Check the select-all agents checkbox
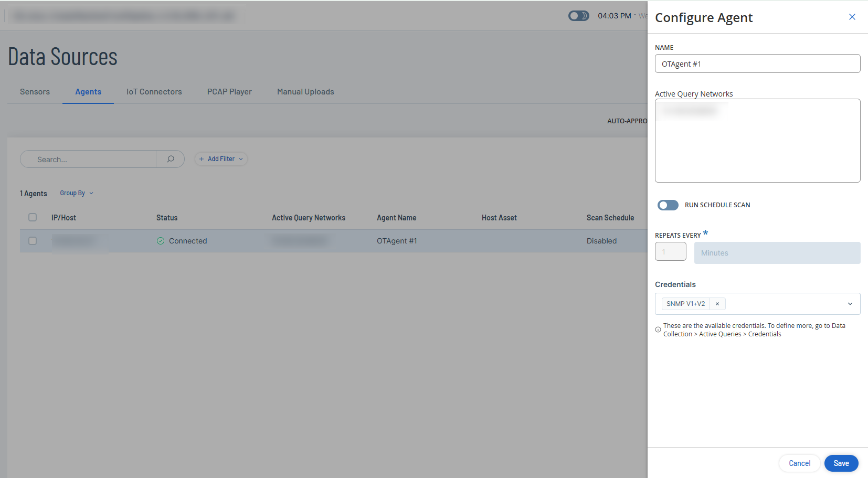This screenshot has width=868, height=478. pyautogui.click(x=33, y=217)
